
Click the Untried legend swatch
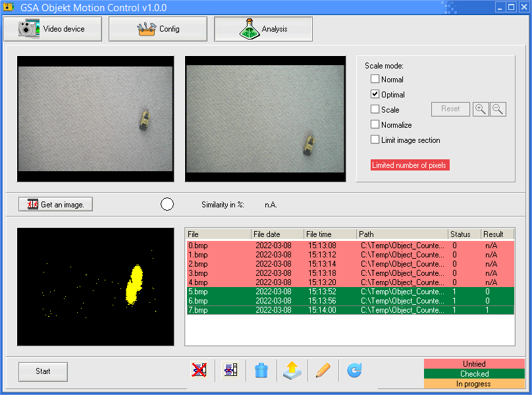click(x=474, y=364)
